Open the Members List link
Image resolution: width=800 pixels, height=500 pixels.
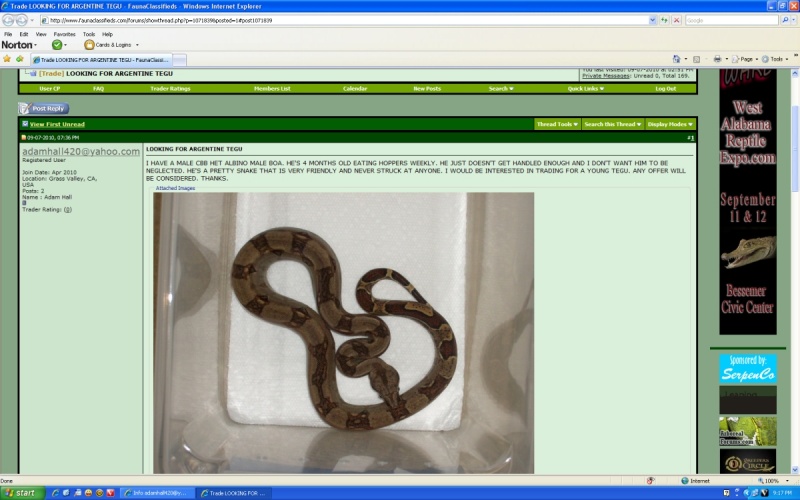click(272, 89)
